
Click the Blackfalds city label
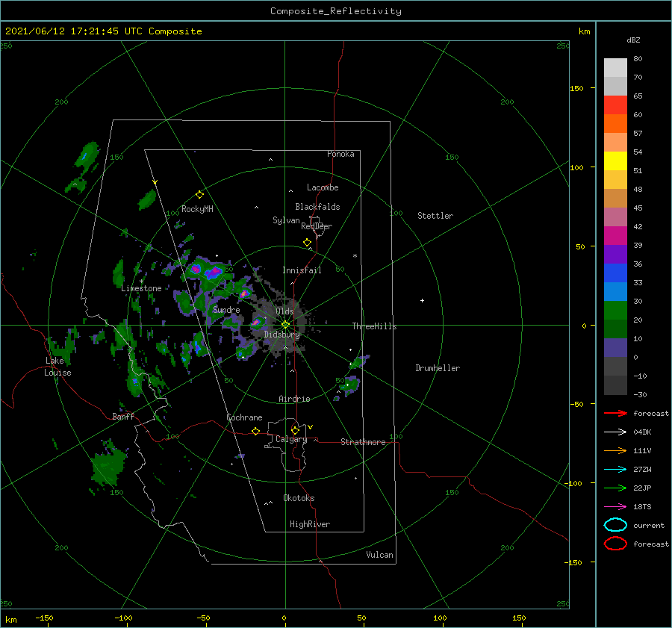[317, 207]
